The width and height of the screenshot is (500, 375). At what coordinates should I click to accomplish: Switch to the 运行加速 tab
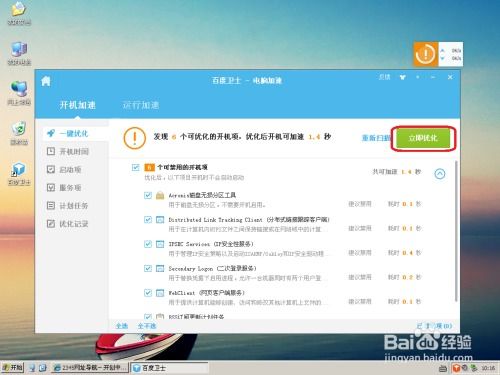141,105
